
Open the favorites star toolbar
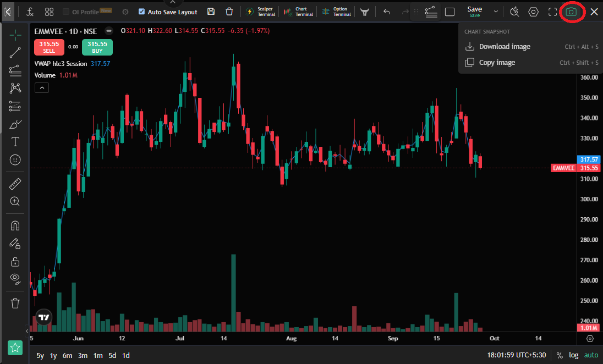click(15, 348)
